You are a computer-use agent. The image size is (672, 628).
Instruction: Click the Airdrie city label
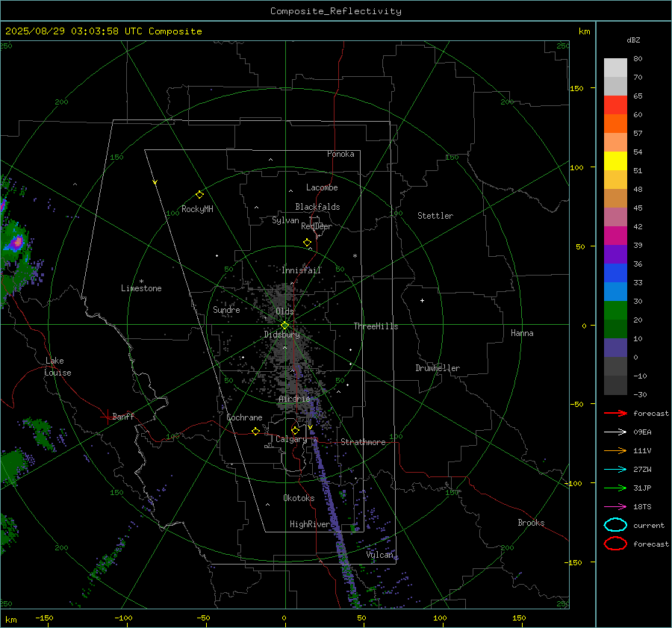(294, 399)
